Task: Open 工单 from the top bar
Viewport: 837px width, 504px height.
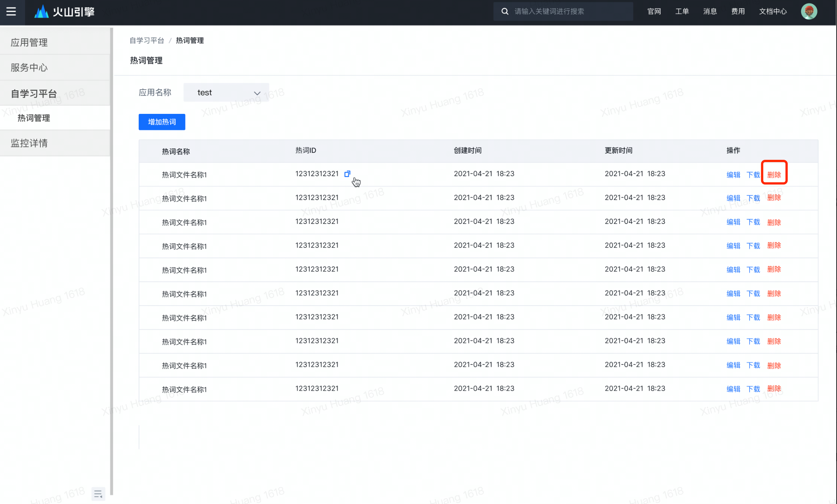Action: (x=682, y=12)
